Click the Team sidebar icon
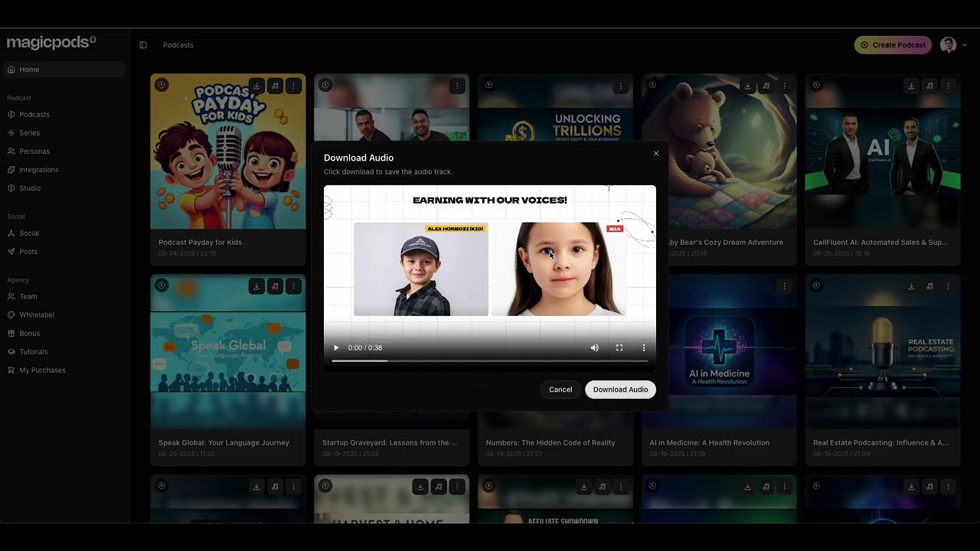Screen dimensions: 980x551 11,297
